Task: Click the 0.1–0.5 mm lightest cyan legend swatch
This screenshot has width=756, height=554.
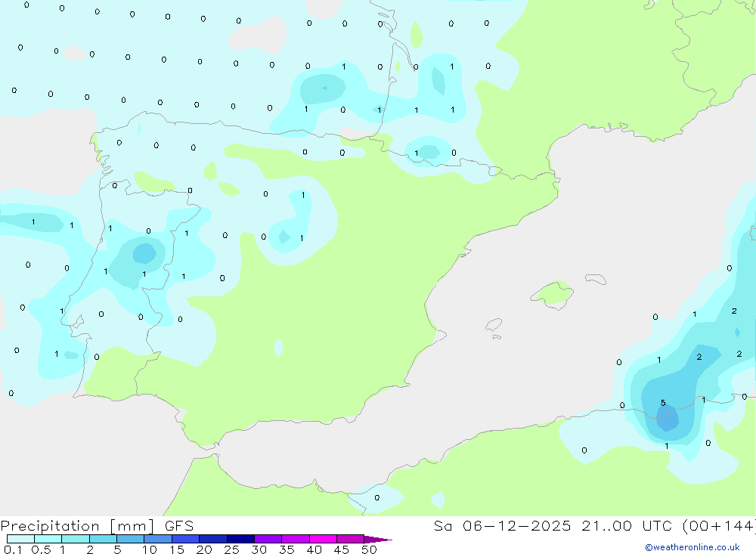Action: (x=20, y=539)
